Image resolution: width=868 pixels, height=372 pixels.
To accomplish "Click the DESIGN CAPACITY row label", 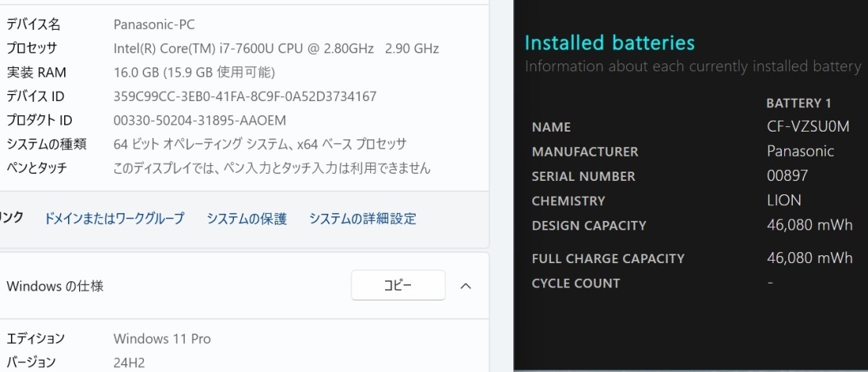I will [x=589, y=226].
